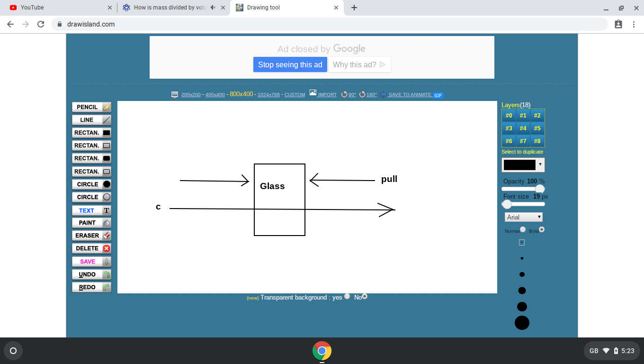Pick the Paint bucket tool
Viewport: 644px width, 364px height.
click(x=91, y=223)
